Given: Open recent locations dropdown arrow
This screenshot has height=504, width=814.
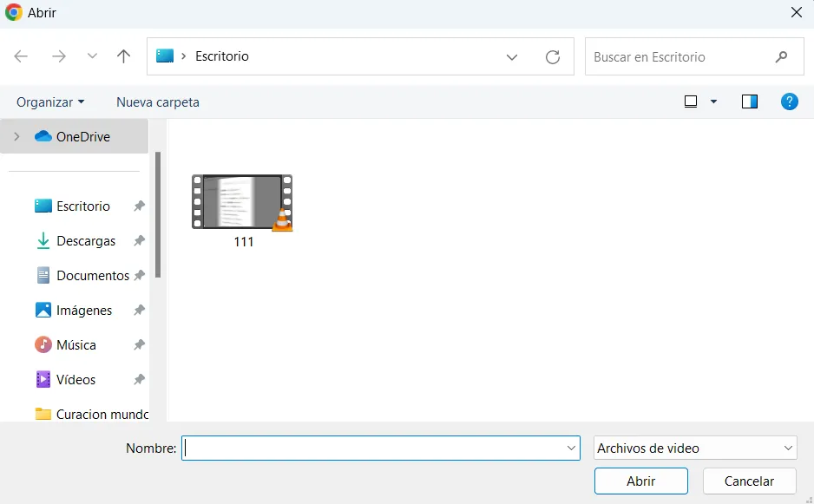Looking at the screenshot, I should (92, 56).
